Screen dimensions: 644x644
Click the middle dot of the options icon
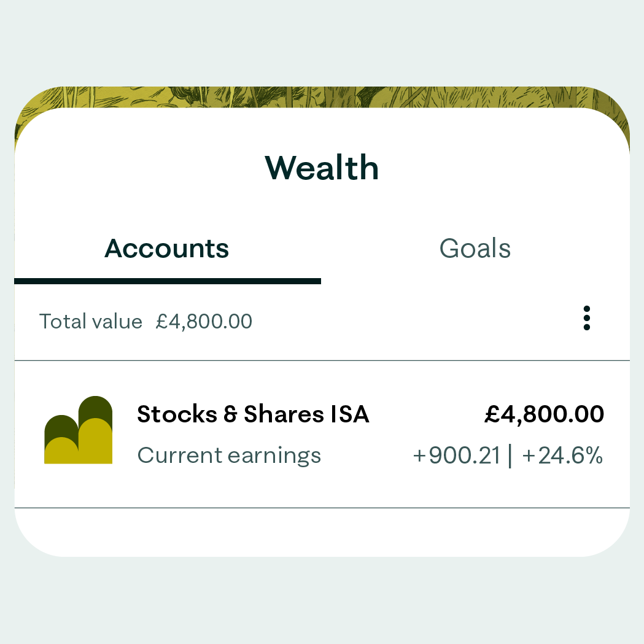coord(587,318)
